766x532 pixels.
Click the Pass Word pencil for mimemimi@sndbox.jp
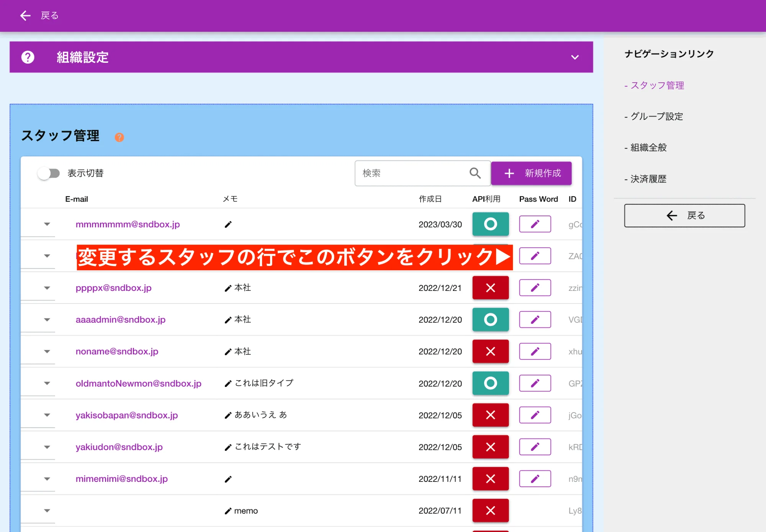[535, 478]
